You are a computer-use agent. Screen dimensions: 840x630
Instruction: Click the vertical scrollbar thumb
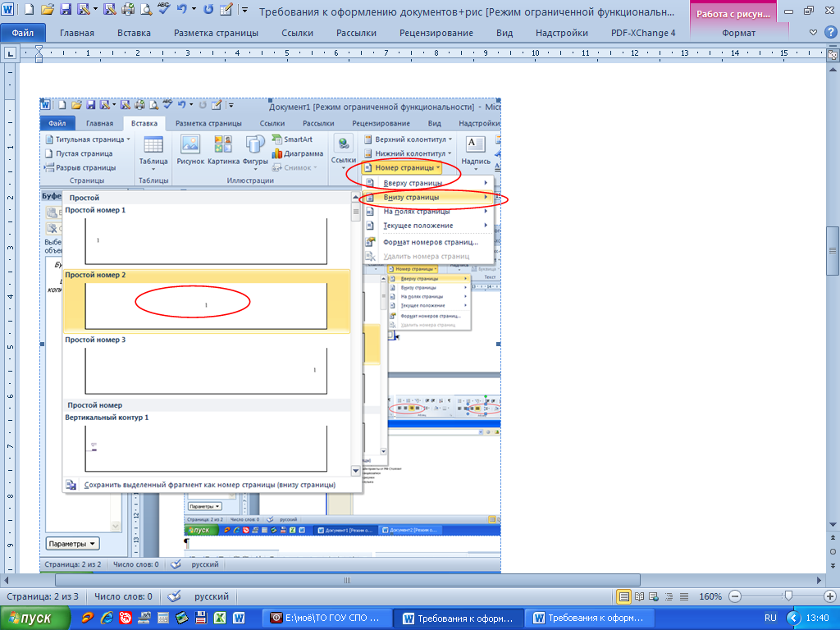point(833,250)
